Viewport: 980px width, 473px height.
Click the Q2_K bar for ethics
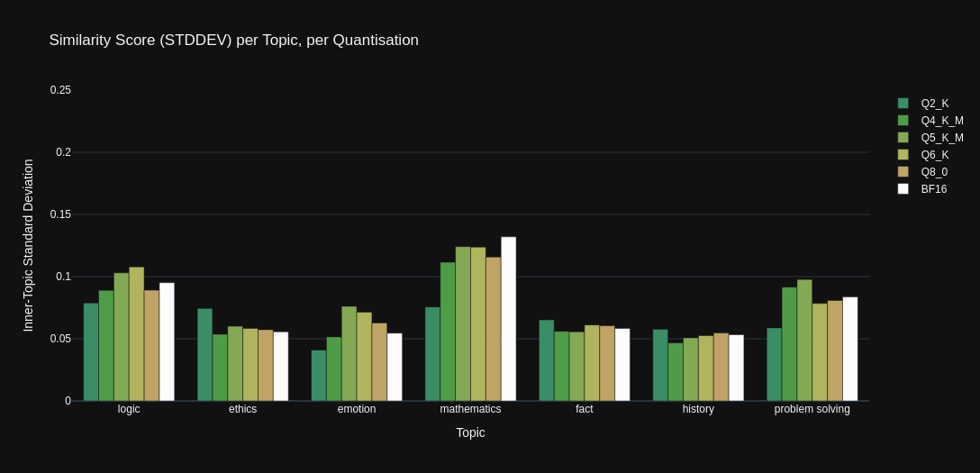tap(205, 354)
